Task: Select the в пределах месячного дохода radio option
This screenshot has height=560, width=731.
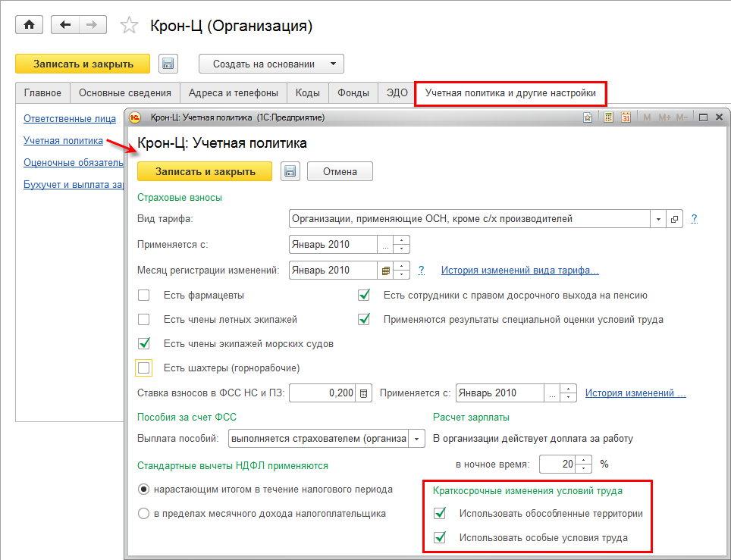Action: tap(143, 514)
